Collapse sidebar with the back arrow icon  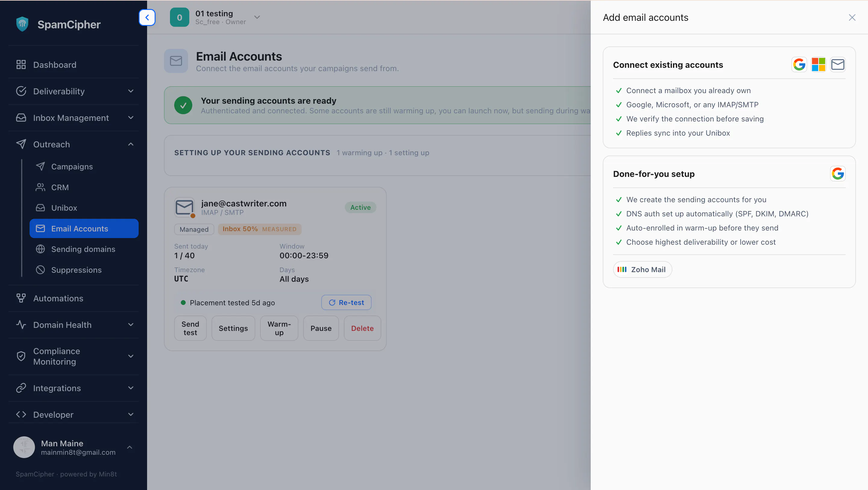click(x=147, y=17)
